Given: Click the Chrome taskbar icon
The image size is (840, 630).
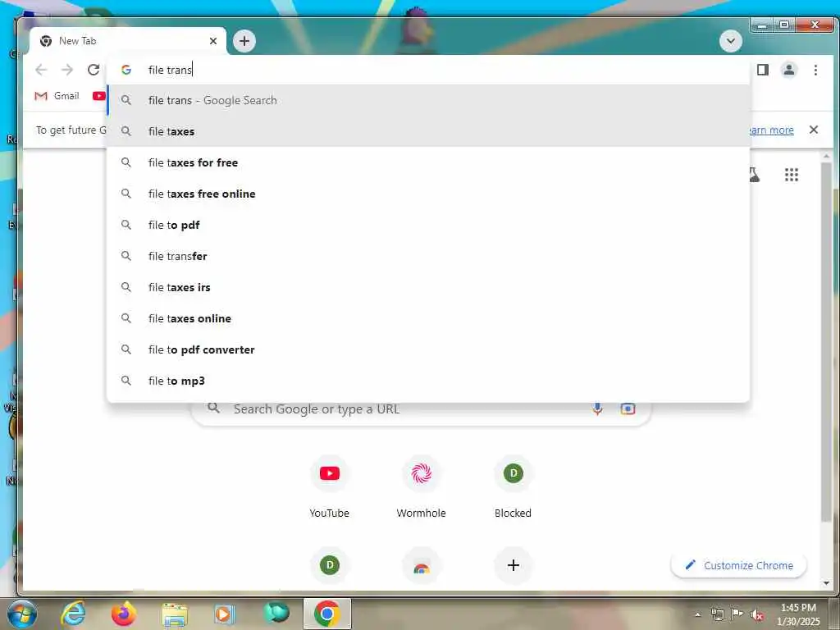Looking at the screenshot, I should [x=326, y=614].
